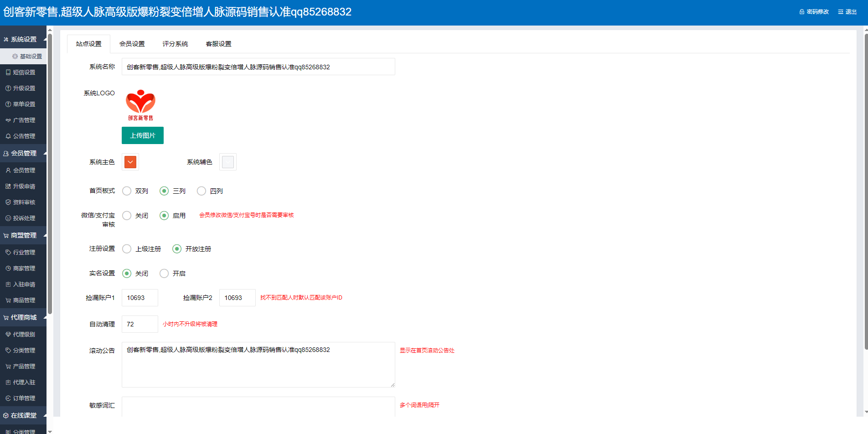Screen dimensions: 868x434
Task: Open the 客服设置 tab
Action: (x=218, y=44)
